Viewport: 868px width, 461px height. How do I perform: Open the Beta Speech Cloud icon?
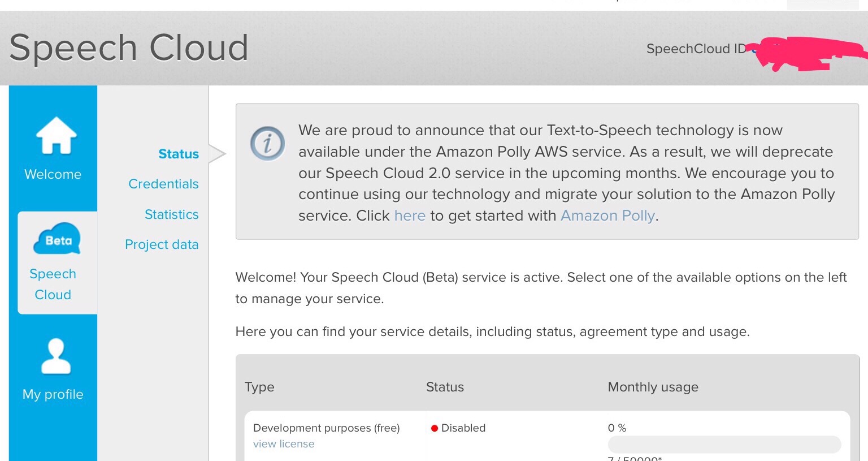57,239
